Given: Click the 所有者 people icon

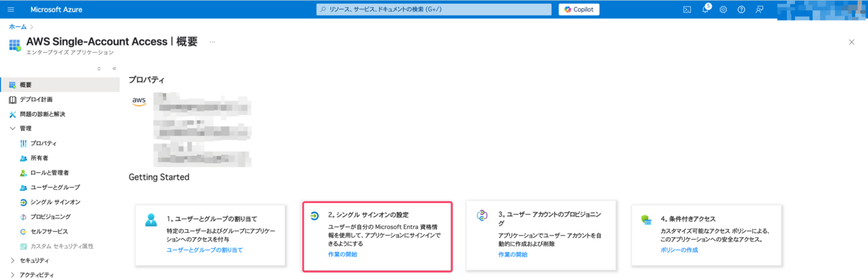Looking at the screenshot, I should point(24,158).
